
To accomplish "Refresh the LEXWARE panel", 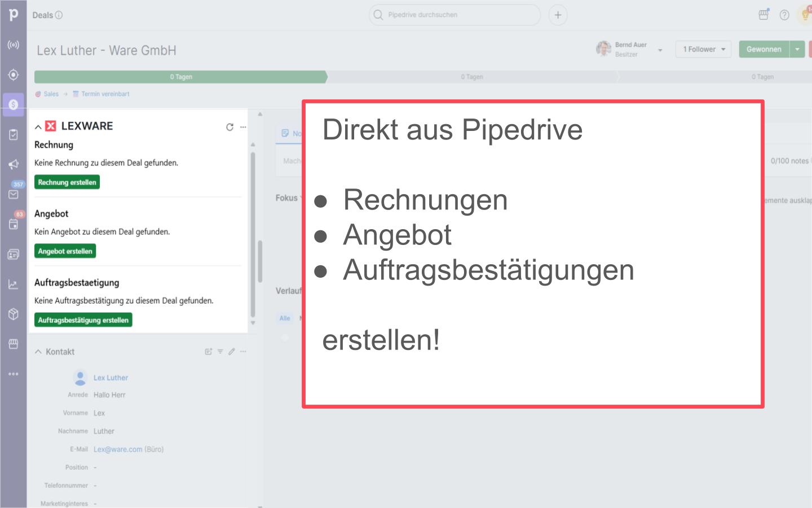I will pos(230,127).
